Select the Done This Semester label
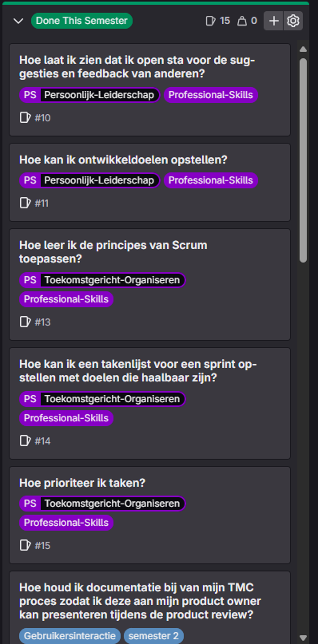The height and width of the screenshot is (644, 318). (81, 21)
